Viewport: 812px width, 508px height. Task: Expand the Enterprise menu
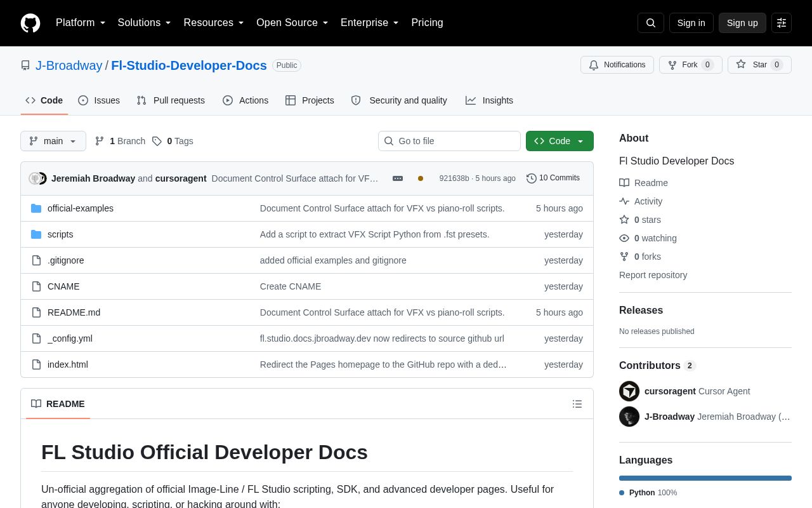pos(370,23)
